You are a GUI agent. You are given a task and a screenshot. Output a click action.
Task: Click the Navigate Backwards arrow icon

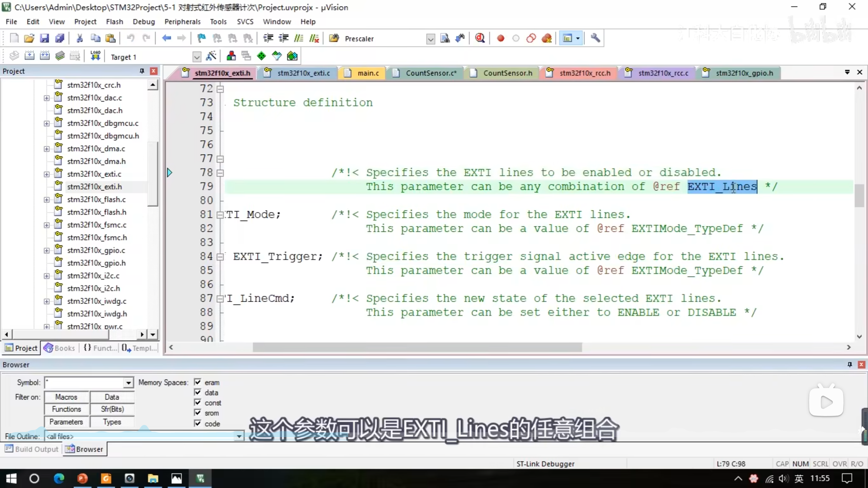166,38
